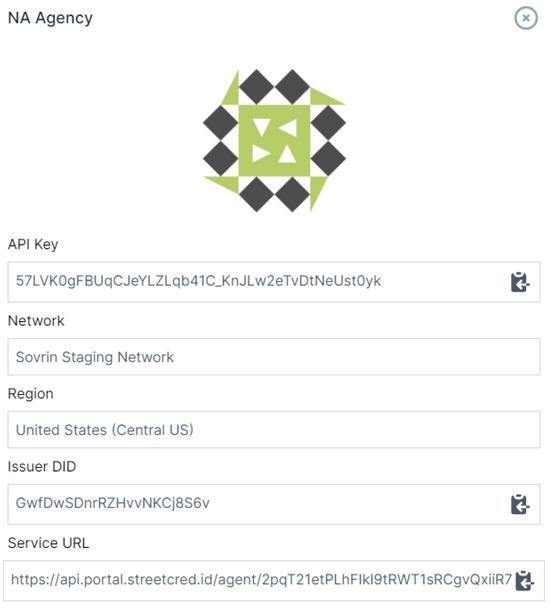Select the Sovrin Staging Network field
The width and height of the screenshot is (550, 608).
click(274, 357)
